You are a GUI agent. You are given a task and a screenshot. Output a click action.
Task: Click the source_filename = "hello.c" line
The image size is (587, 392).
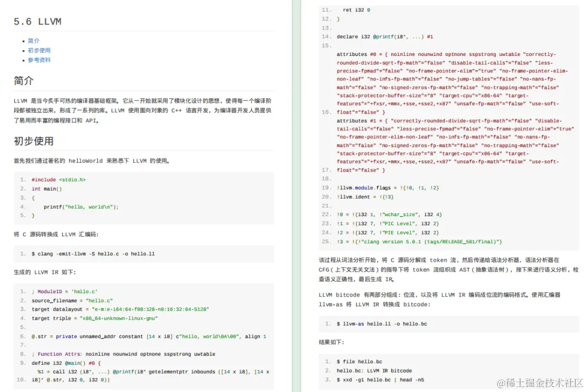[x=72, y=301]
